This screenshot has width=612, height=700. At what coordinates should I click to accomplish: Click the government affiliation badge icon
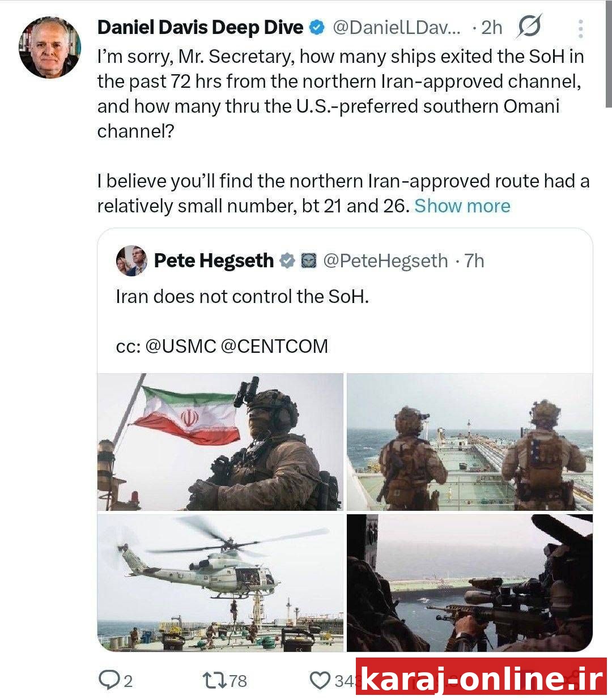tap(308, 261)
